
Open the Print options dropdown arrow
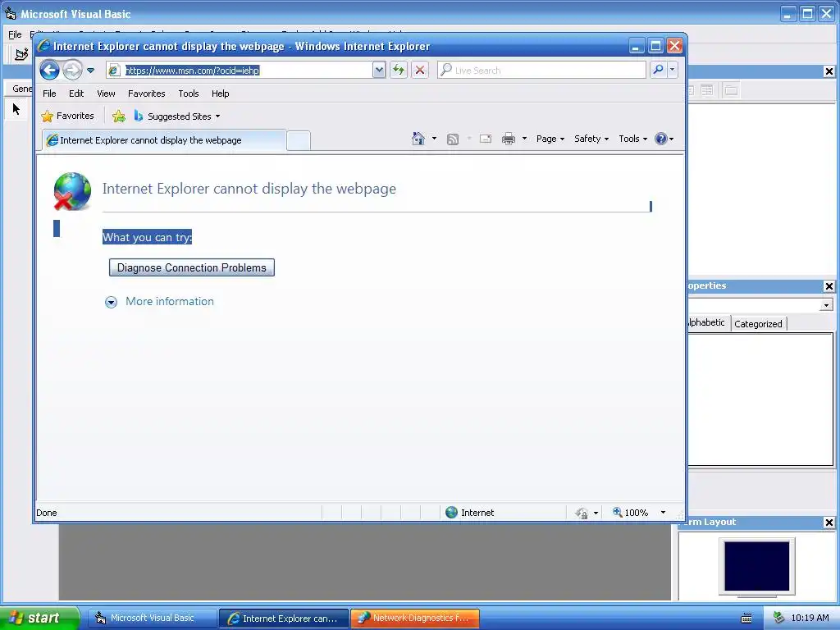(x=524, y=139)
